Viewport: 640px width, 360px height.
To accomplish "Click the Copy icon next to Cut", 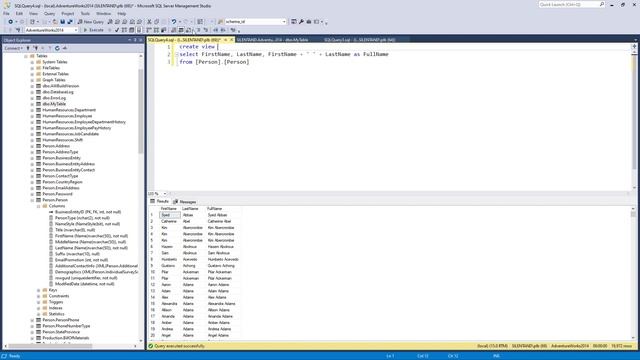I will point(157,22).
